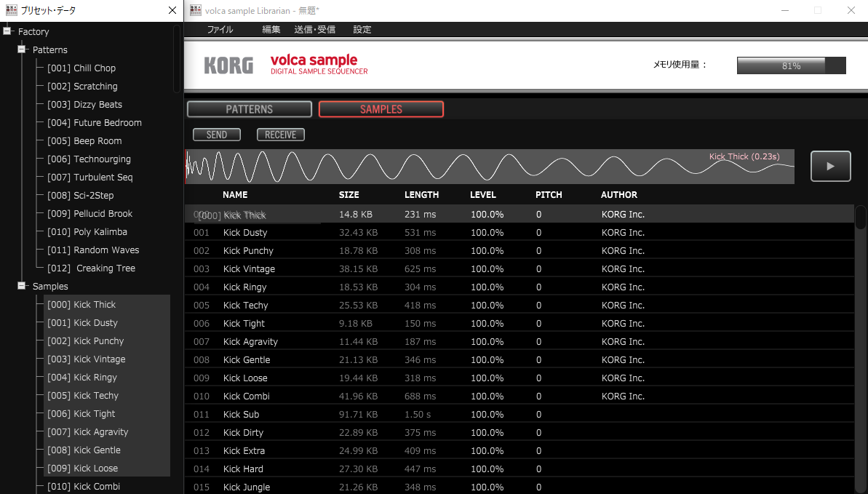Collapse the Samples tree node
868x494 pixels.
point(22,286)
